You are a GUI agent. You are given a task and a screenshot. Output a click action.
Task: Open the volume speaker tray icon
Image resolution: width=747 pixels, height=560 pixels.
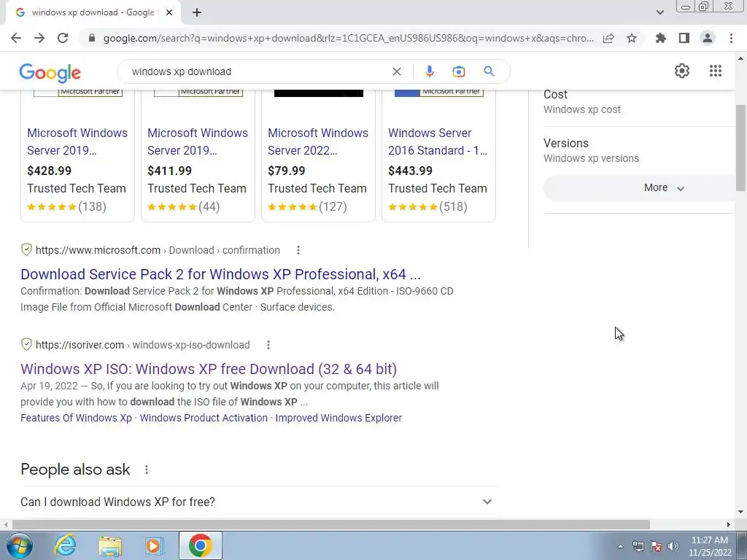point(673,546)
